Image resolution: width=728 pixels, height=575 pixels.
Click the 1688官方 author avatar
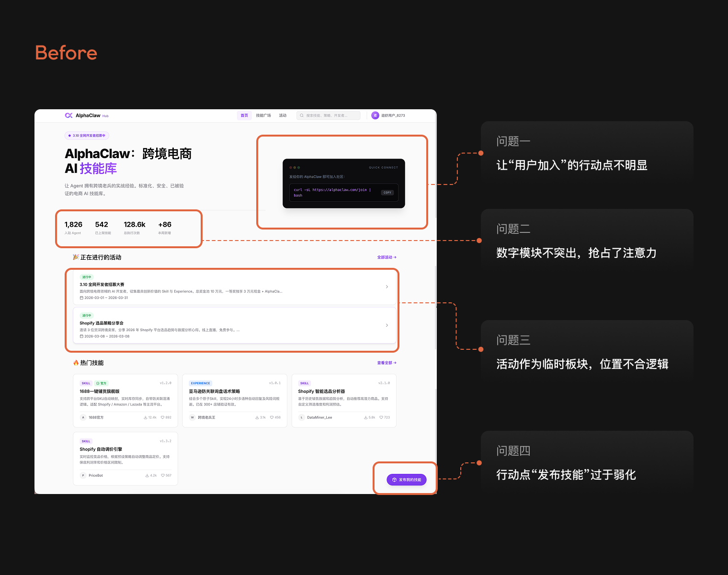click(x=83, y=417)
